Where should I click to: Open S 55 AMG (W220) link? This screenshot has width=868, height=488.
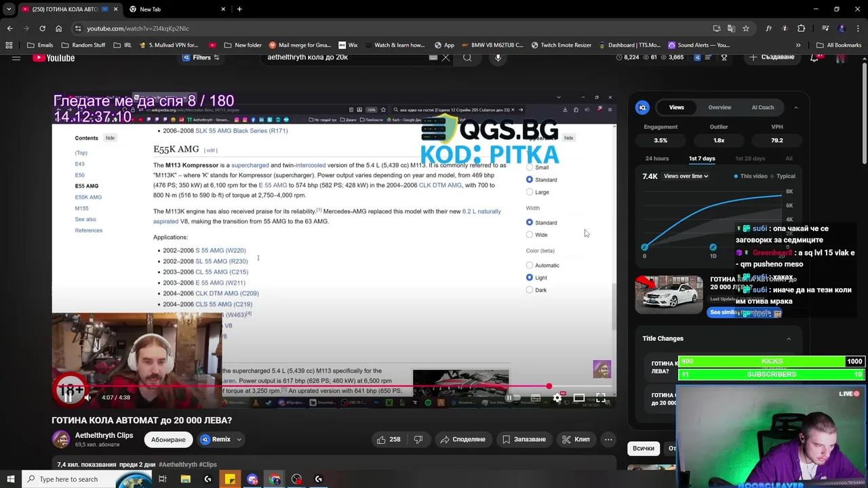[220, 250]
